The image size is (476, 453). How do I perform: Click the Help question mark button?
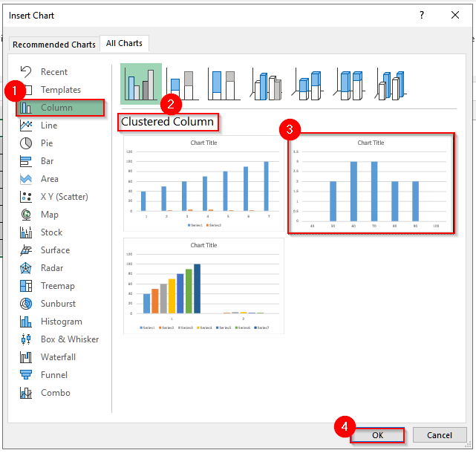point(422,15)
